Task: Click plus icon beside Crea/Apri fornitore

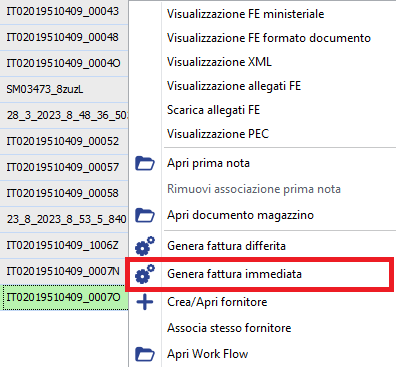Action: point(145,302)
